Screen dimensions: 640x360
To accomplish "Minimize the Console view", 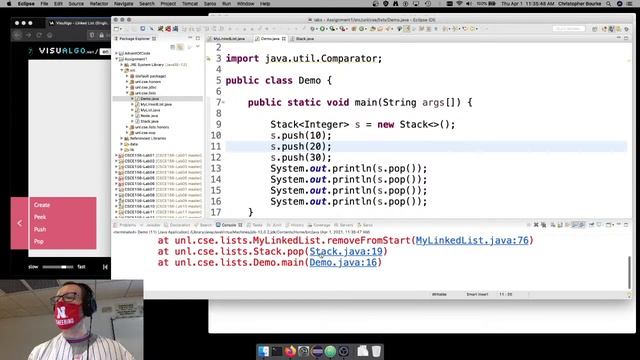I will point(618,224).
